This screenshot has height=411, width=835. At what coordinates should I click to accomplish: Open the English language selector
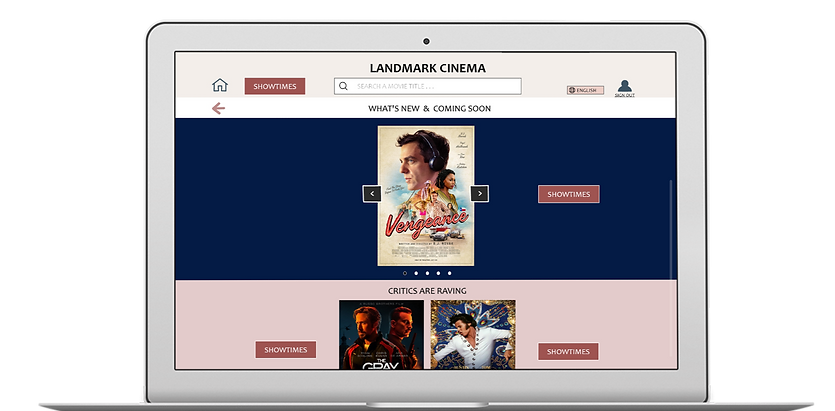(x=585, y=90)
